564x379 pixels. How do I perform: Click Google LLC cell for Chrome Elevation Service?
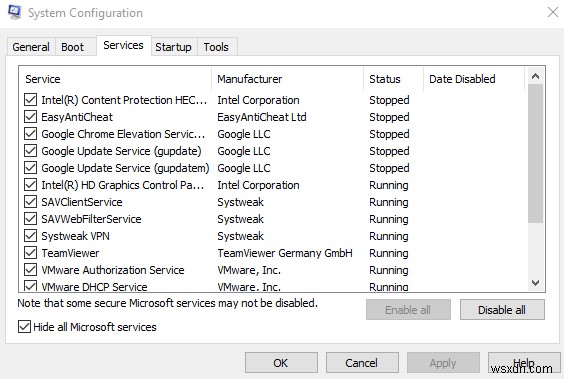[244, 134]
